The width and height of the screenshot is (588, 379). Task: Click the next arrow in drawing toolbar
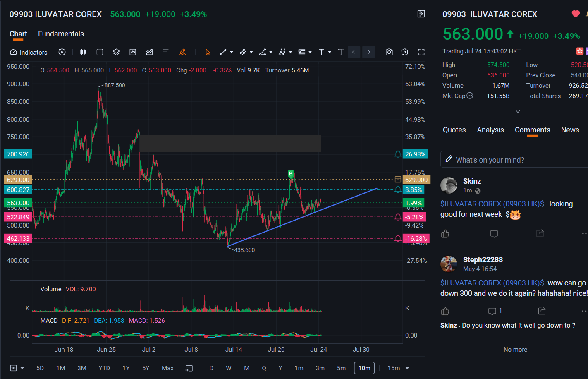pos(369,52)
